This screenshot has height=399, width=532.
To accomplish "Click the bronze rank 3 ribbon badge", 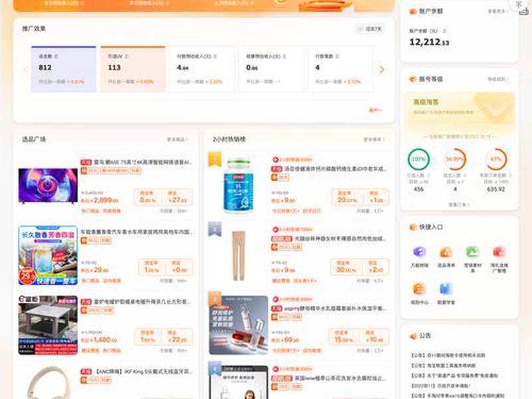I will click(214, 299).
